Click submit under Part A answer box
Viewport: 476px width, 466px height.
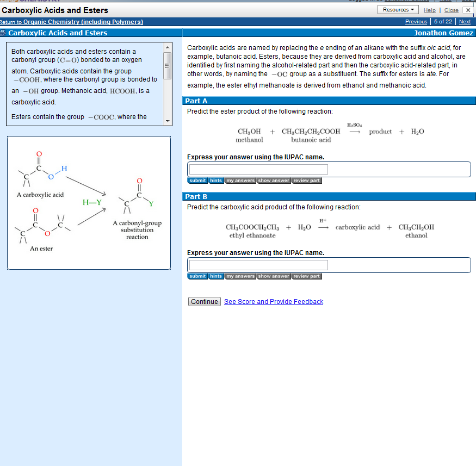point(197,180)
